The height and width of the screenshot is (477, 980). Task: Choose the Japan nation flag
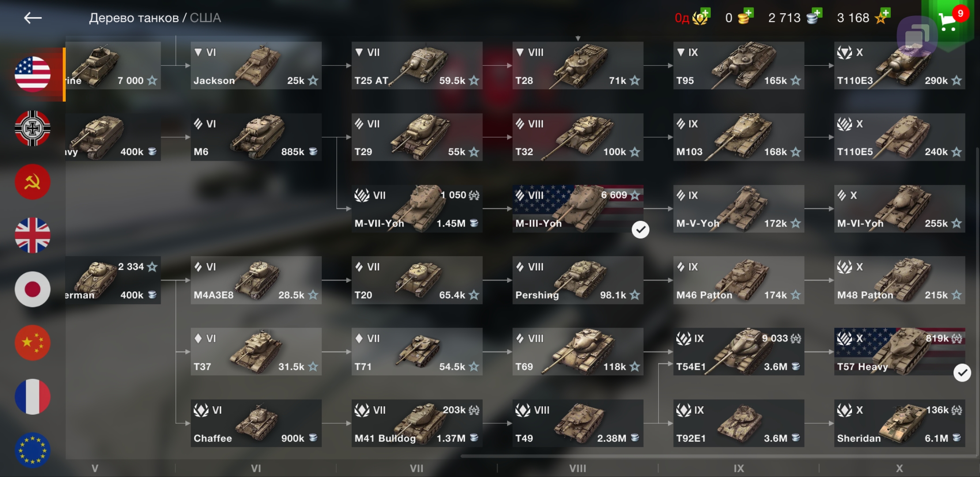(x=33, y=289)
